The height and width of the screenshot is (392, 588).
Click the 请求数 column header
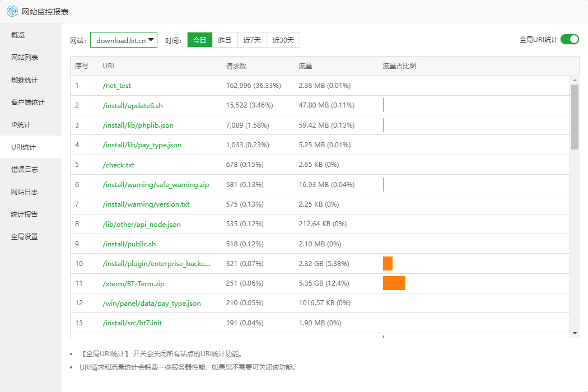(236, 66)
